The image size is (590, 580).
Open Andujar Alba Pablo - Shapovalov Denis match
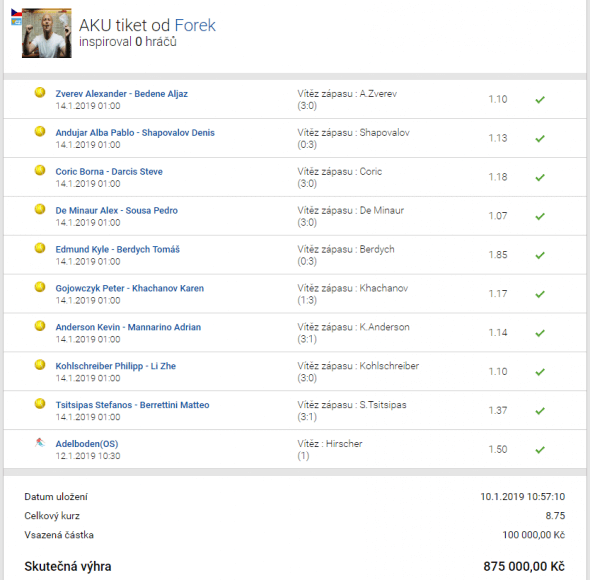(135, 133)
